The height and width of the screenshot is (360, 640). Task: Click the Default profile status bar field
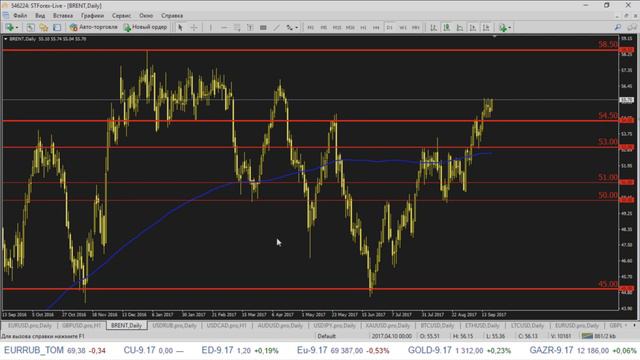click(x=327, y=336)
